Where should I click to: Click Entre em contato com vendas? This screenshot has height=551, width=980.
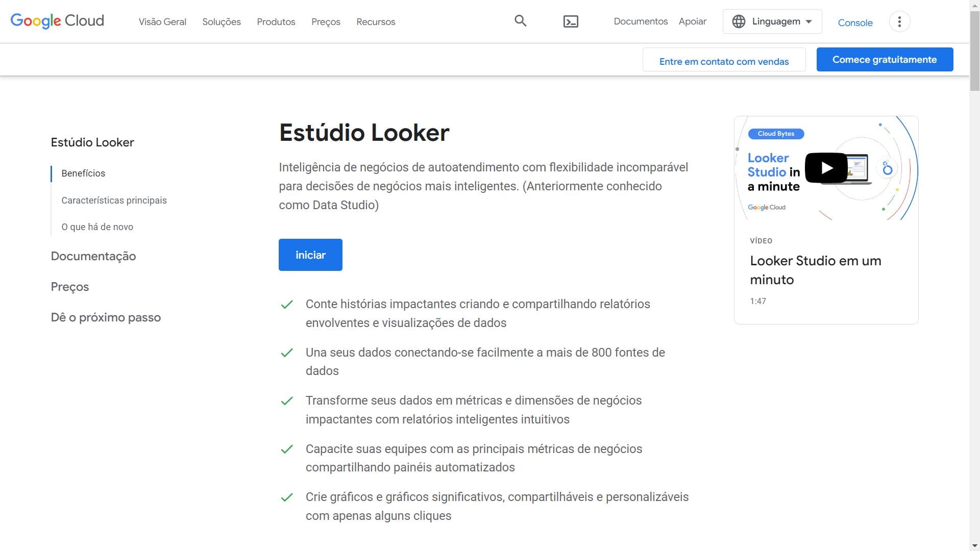tap(724, 61)
